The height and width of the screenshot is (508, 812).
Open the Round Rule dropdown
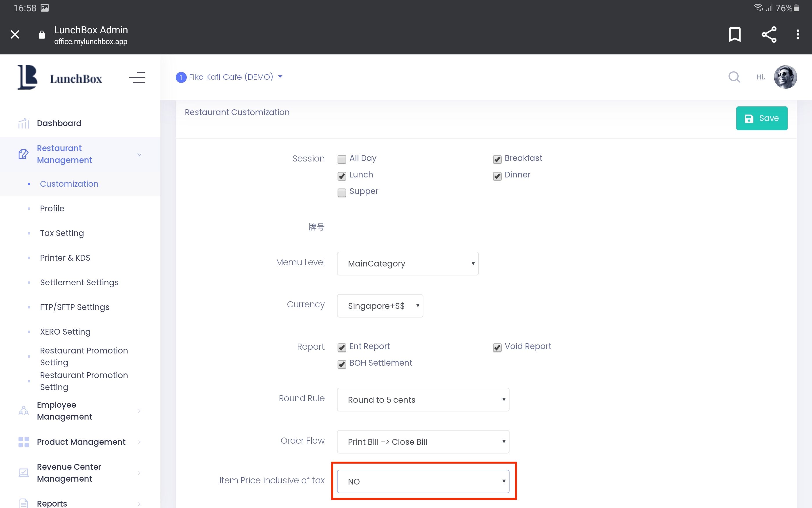[x=423, y=400]
